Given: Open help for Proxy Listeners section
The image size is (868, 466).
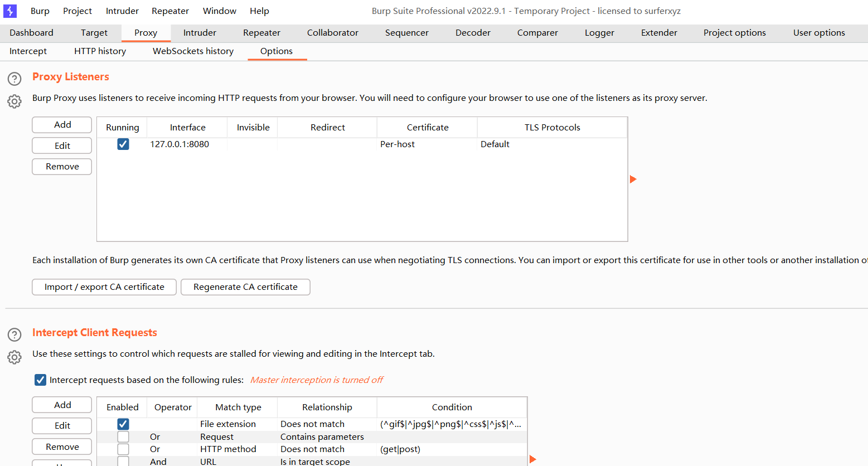Looking at the screenshot, I should tap(14, 79).
